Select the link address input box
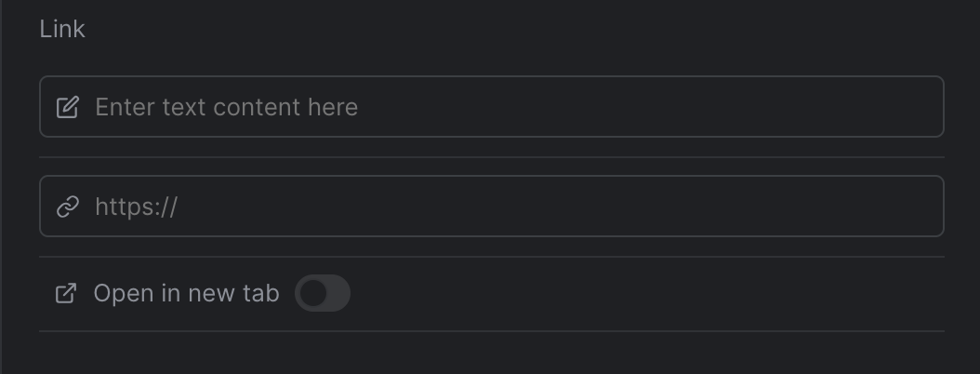Screen dimensions: 980x374 [491, 206]
